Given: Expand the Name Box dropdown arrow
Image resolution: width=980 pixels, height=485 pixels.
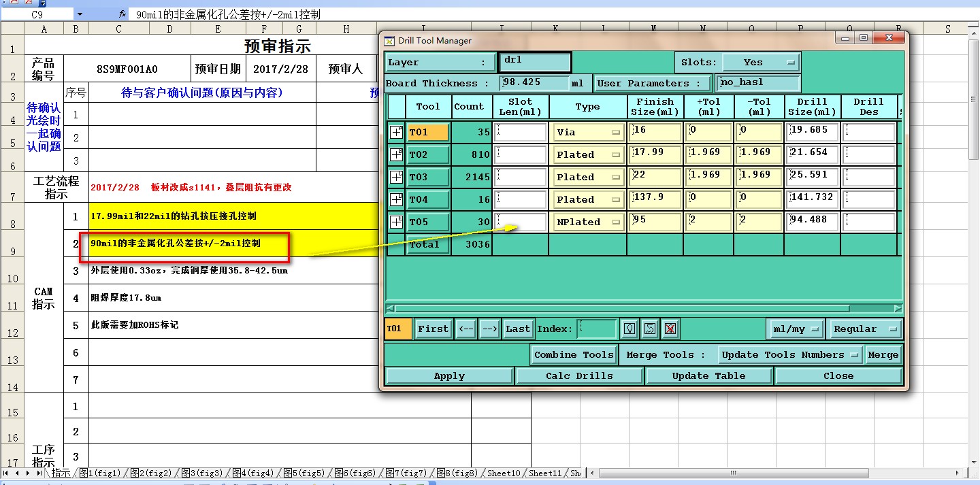Looking at the screenshot, I should click(x=80, y=14).
